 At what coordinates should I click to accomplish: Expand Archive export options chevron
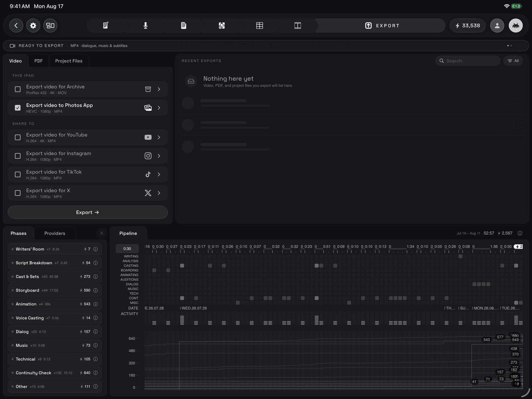point(159,89)
